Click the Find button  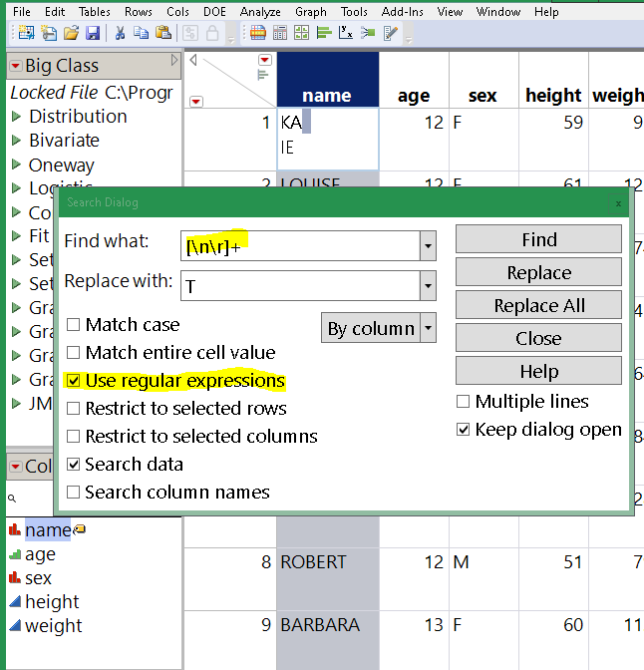[538, 239]
